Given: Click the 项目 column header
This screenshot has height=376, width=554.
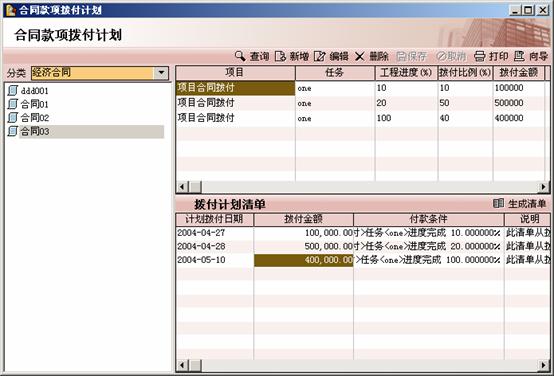Looking at the screenshot, I should click(x=235, y=73).
